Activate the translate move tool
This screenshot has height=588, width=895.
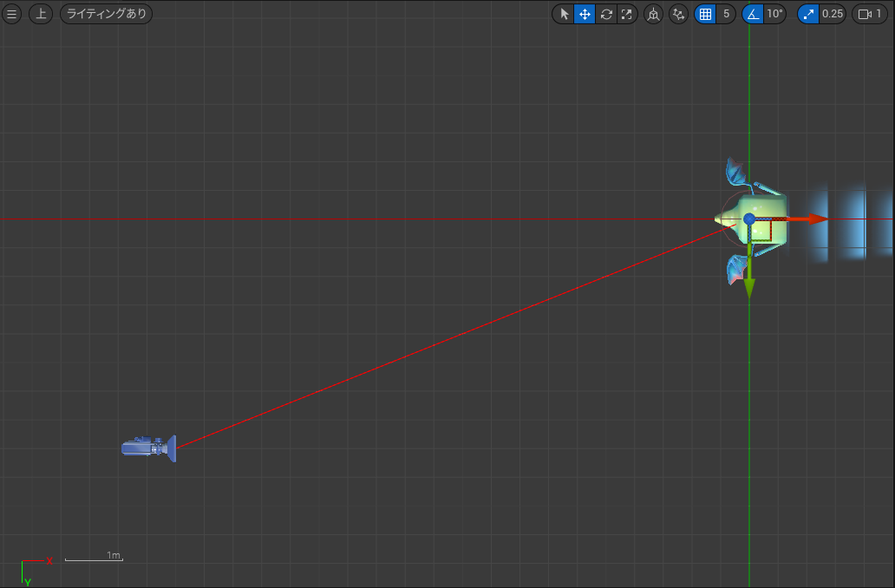pyautogui.click(x=585, y=14)
